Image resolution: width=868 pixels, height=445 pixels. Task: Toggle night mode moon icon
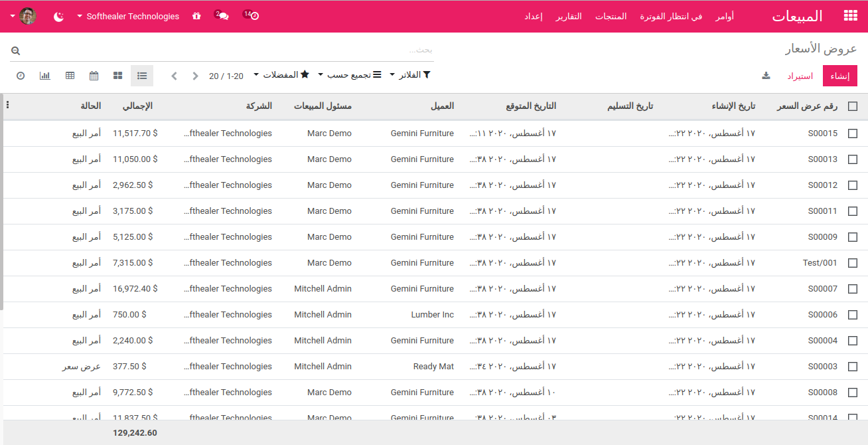pos(59,17)
